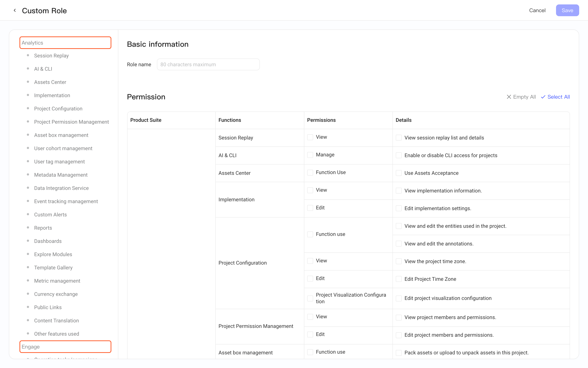This screenshot has width=588, height=368.
Task: Check the AI & CLI Manage checkbox
Action: coord(310,155)
